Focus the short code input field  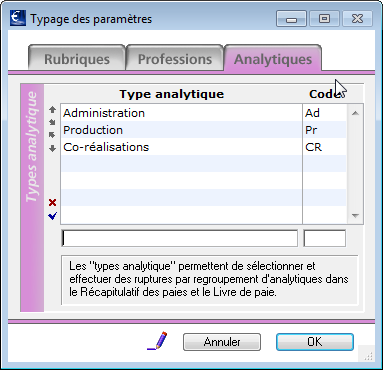point(325,238)
